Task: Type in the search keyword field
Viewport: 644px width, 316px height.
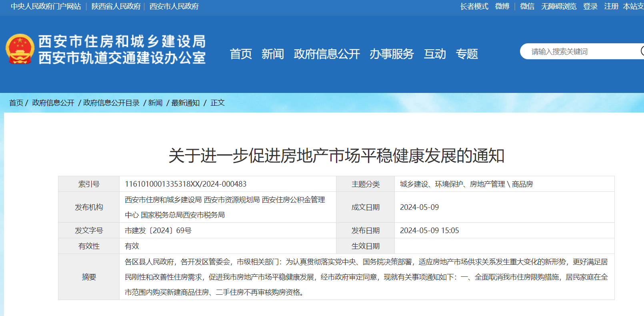Action: coord(580,52)
